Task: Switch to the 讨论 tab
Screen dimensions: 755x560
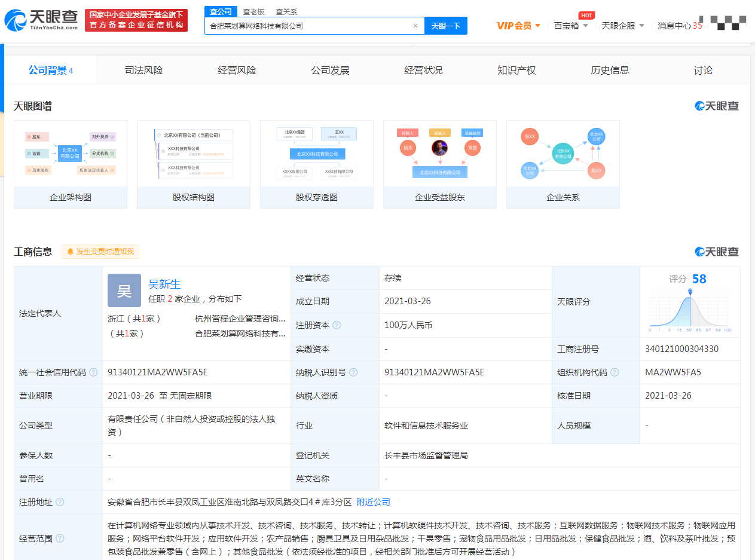Action: (x=703, y=71)
